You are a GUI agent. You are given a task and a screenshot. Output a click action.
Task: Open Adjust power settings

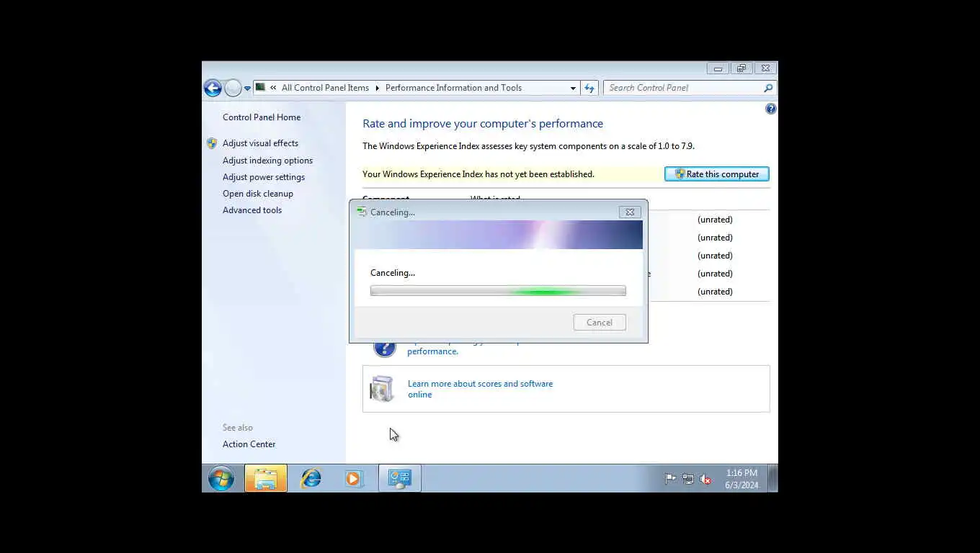264,177
